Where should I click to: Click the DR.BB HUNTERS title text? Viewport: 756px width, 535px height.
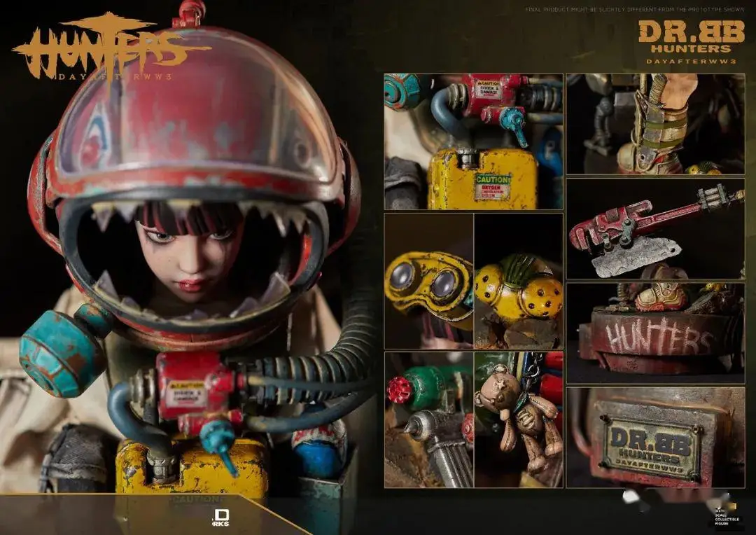(692, 43)
